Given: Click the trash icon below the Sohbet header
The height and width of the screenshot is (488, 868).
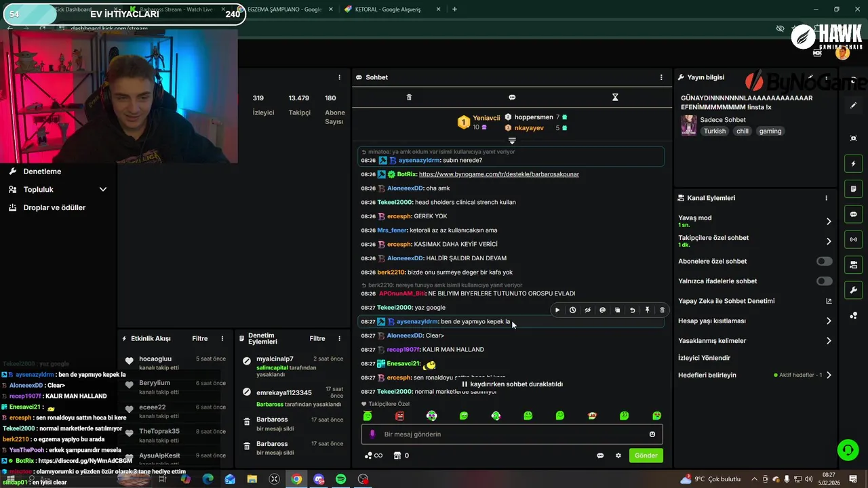Looking at the screenshot, I should (x=409, y=98).
